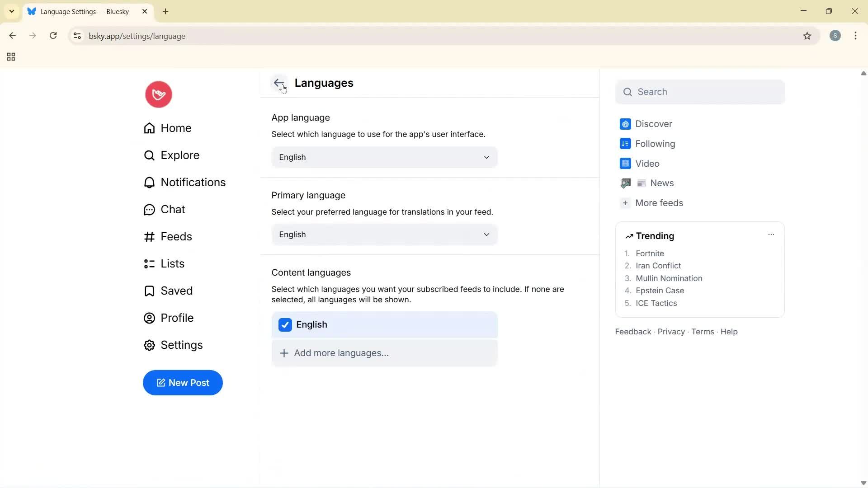The height and width of the screenshot is (488, 868).
Task: Open the Primary language dropdown
Action: tap(384, 235)
